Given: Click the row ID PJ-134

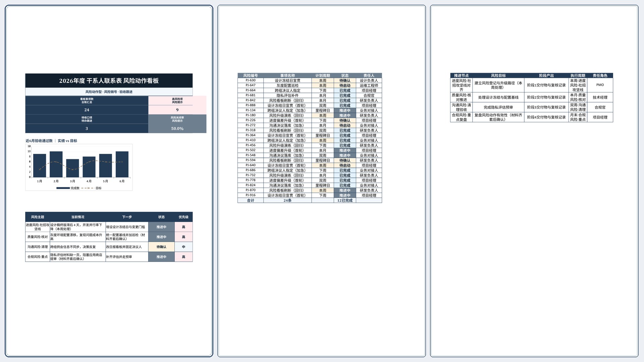Looking at the screenshot, I should (x=251, y=110).
